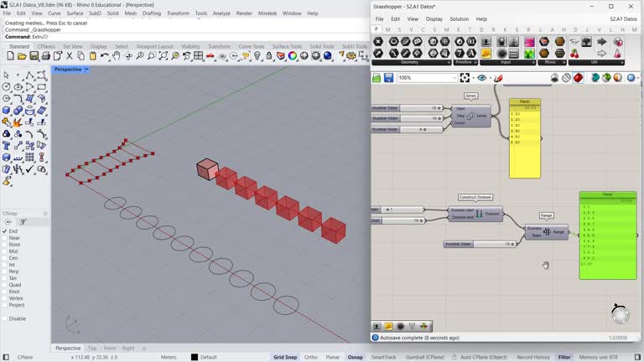This screenshot has height=362, width=644.
Task: Uncheck the End object snap
Action: coord(5,231)
